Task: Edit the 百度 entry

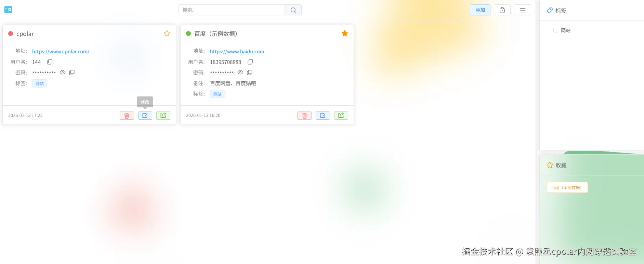Action: (323, 116)
